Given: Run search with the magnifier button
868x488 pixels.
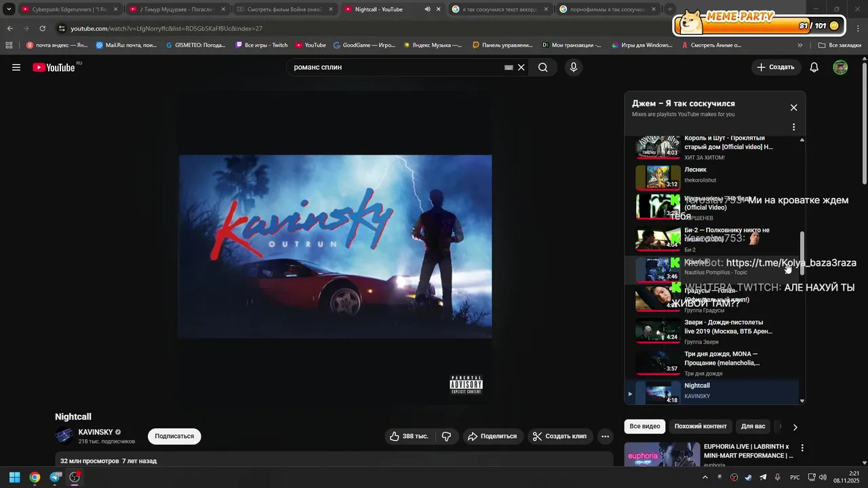Looking at the screenshot, I should pyautogui.click(x=543, y=67).
